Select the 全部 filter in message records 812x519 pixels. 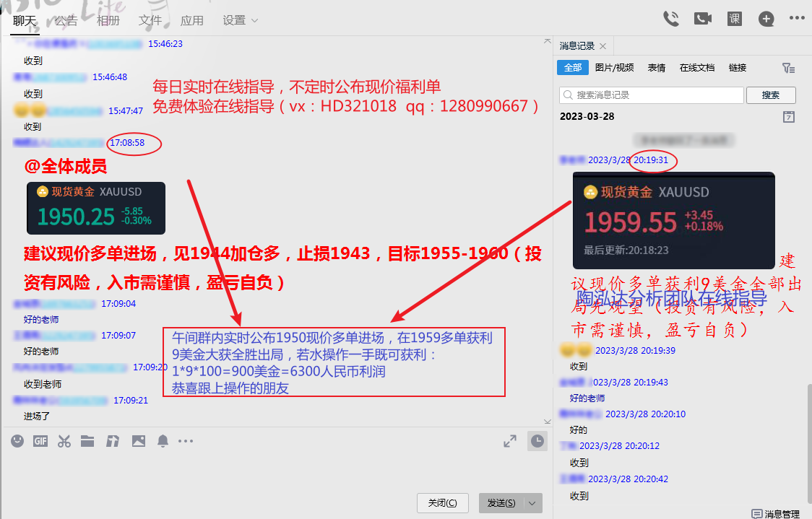point(573,68)
